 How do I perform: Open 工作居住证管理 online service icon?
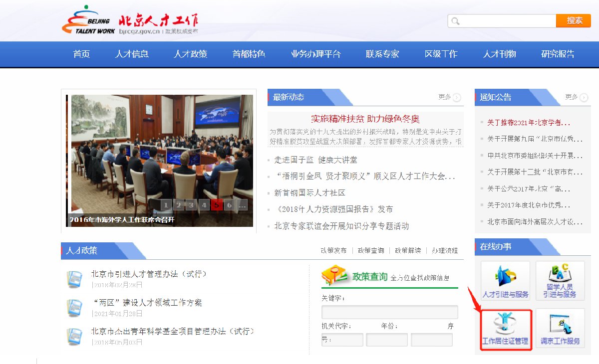(505, 329)
